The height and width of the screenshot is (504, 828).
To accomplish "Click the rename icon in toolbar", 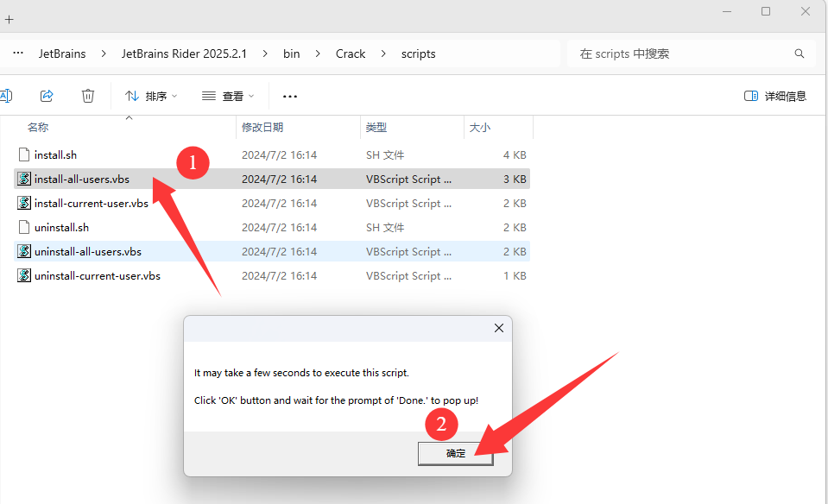I will [6, 96].
